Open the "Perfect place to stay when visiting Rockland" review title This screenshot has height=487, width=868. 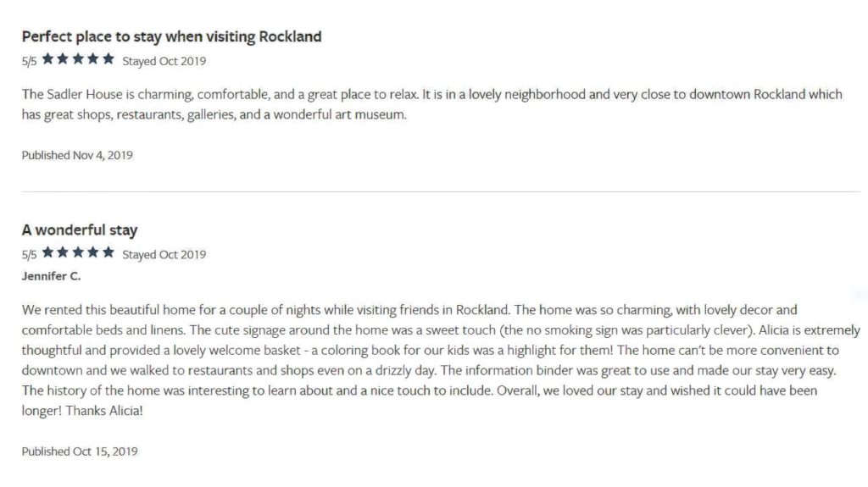[171, 37]
